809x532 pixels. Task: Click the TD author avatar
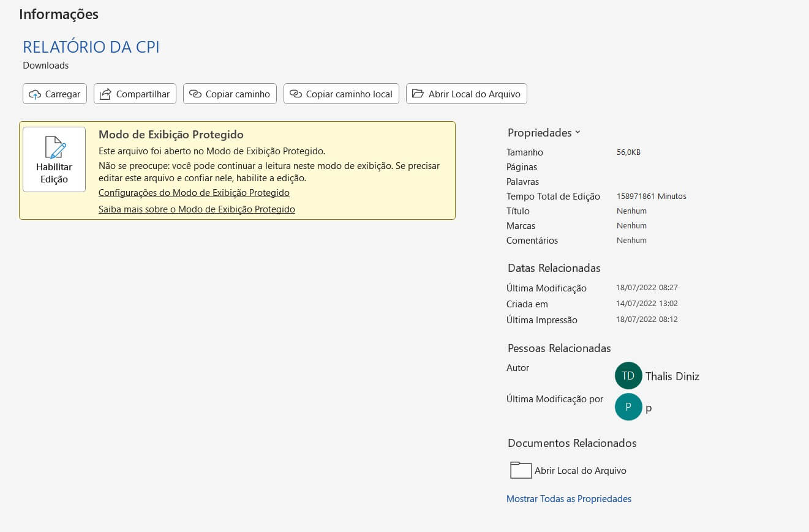[628, 376]
